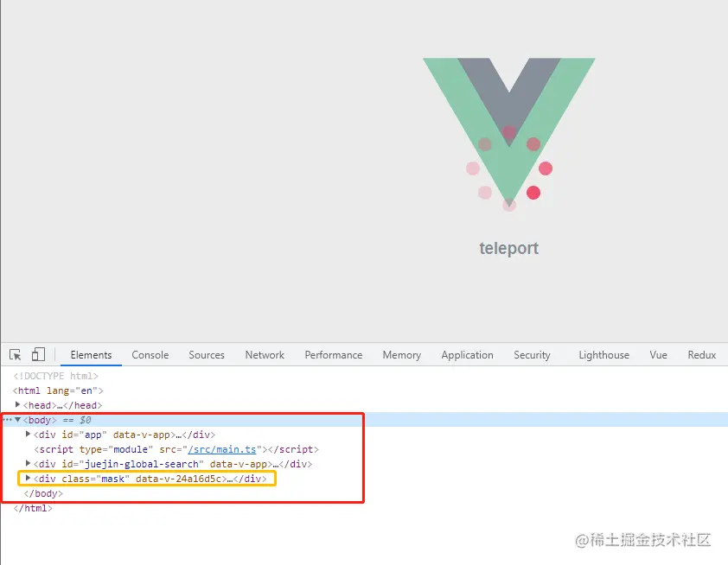Expand the head element node
The width and height of the screenshot is (728, 565).
pos(17,405)
